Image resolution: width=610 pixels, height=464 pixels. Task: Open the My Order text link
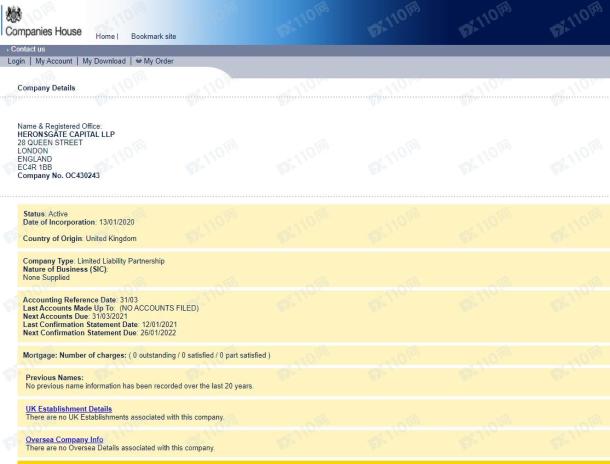coord(158,61)
